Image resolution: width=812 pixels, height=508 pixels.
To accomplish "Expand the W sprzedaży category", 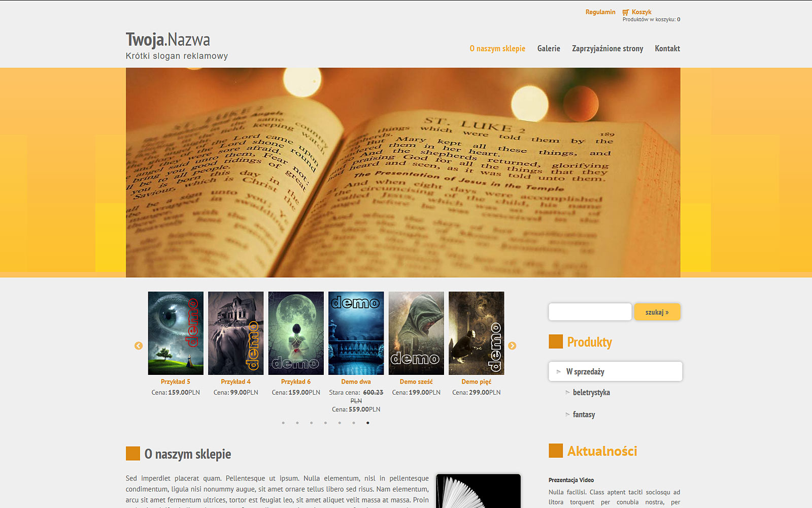I will click(585, 372).
